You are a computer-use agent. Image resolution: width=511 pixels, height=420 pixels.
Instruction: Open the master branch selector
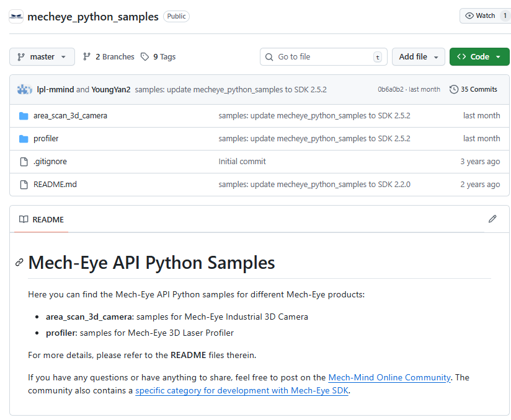[42, 56]
